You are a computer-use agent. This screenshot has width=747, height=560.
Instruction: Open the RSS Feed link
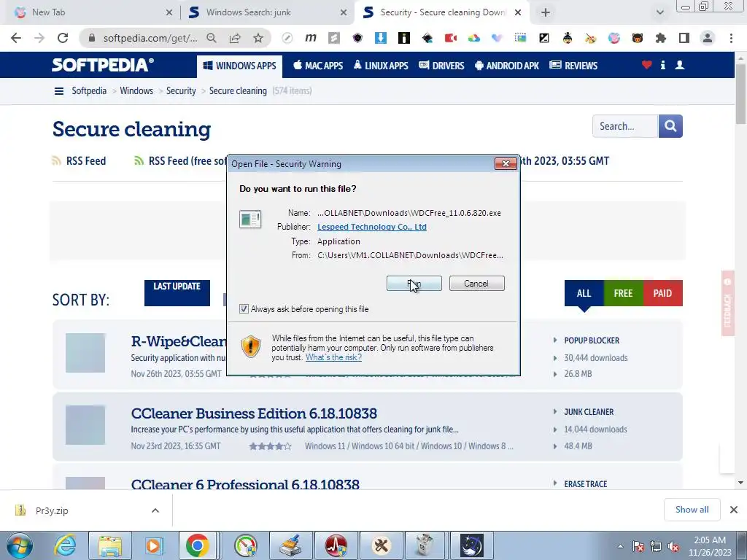point(86,161)
